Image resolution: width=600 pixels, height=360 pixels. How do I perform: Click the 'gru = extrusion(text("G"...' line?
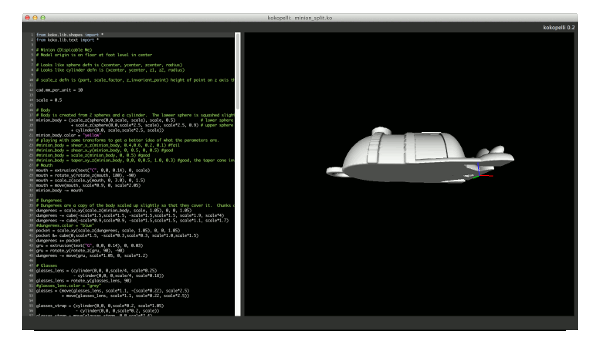click(x=90, y=246)
